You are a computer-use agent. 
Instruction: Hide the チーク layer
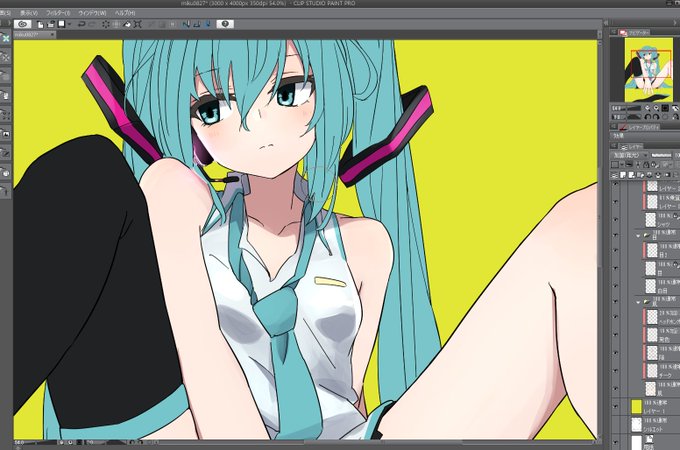tap(615, 371)
